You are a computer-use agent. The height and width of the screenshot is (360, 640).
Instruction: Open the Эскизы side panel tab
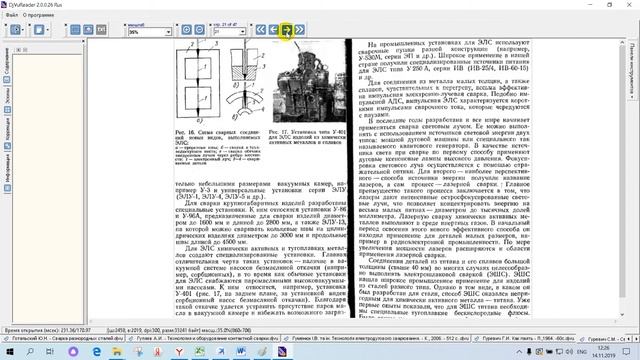tap(7, 100)
